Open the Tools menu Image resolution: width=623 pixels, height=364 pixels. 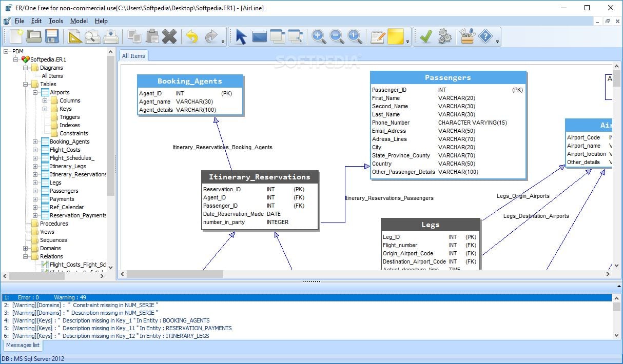pyautogui.click(x=55, y=21)
